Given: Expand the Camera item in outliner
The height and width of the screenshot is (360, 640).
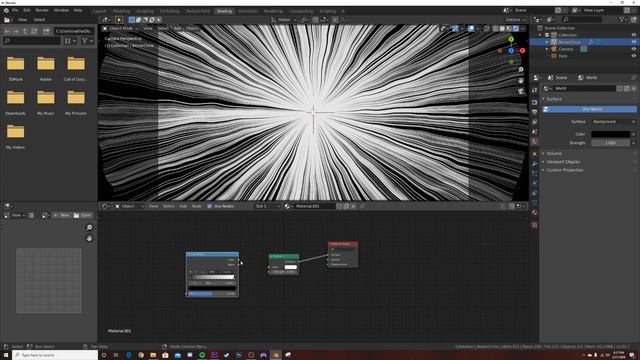Looking at the screenshot, I should tap(547, 49).
